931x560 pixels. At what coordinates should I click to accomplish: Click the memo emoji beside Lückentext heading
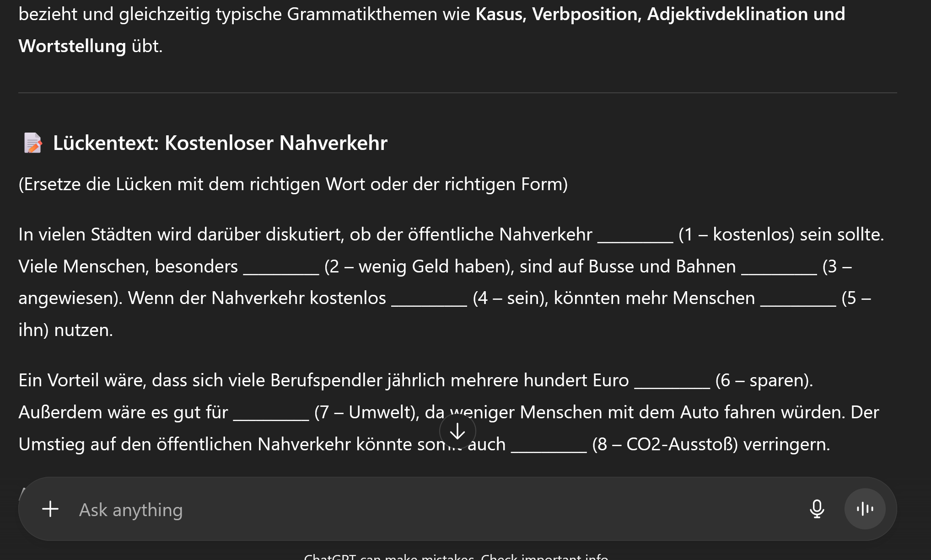click(33, 143)
